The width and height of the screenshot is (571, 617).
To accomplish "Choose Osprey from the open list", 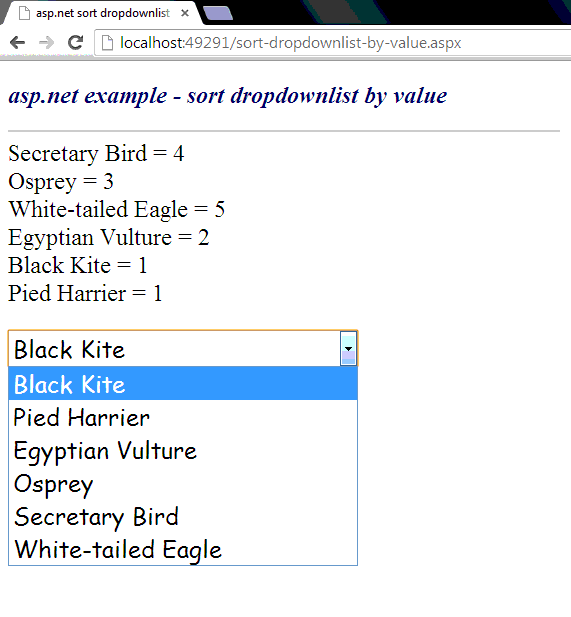I will pyautogui.click(x=183, y=483).
